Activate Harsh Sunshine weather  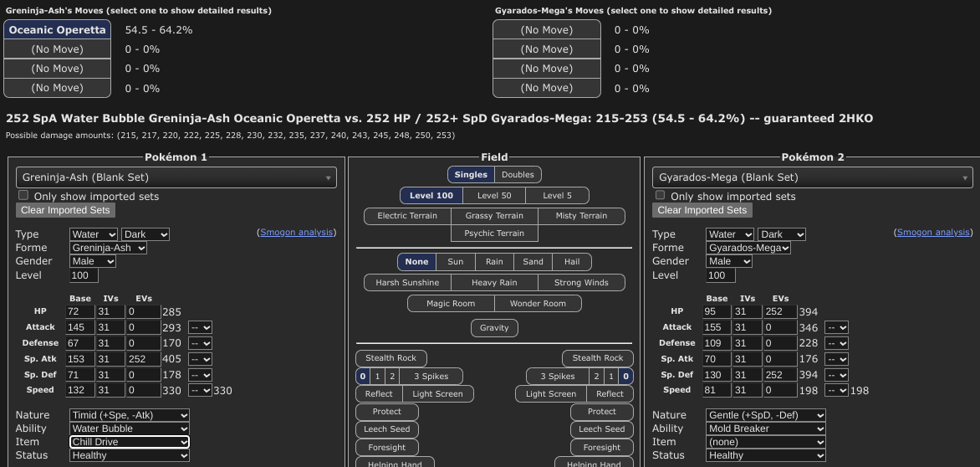pos(407,283)
